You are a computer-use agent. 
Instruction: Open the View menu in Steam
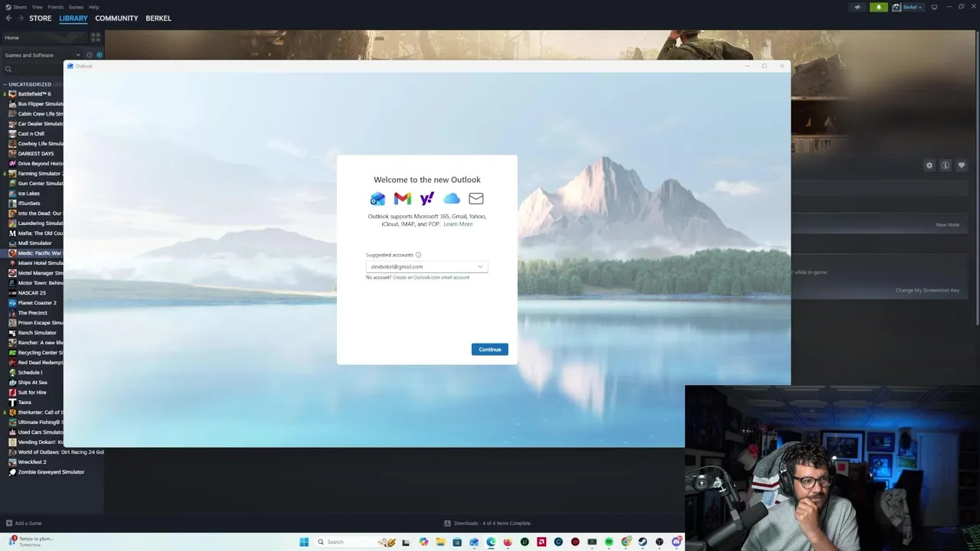pyautogui.click(x=37, y=7)
